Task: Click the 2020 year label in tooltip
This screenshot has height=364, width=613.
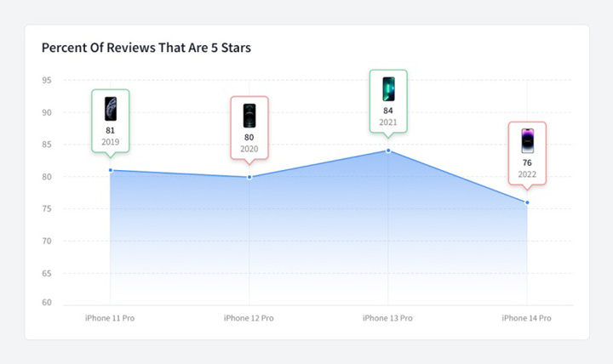Action: [x=249, y=148]
